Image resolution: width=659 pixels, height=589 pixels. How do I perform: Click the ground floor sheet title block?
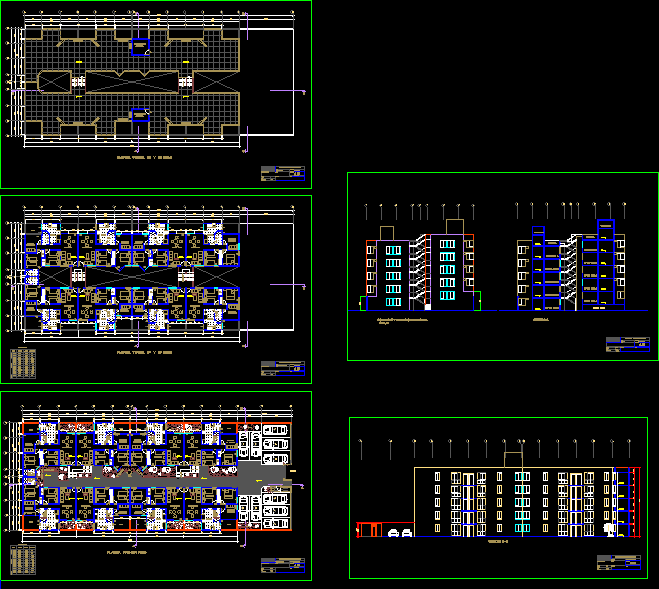coord(282,566)
